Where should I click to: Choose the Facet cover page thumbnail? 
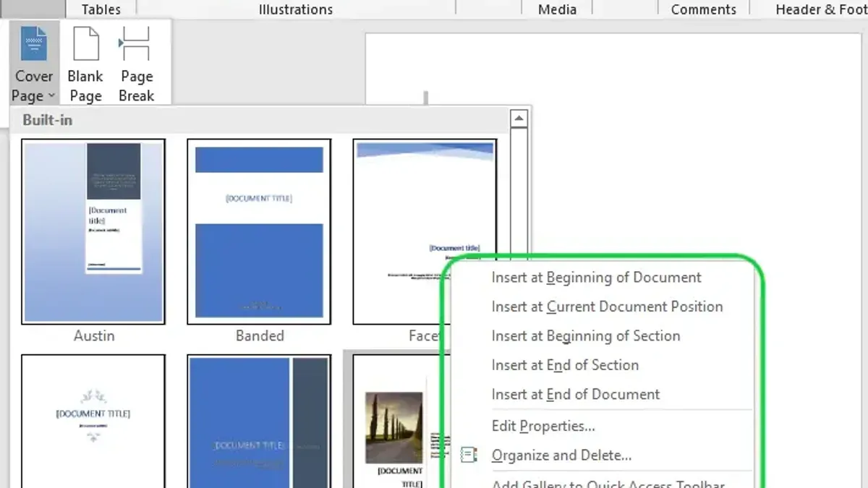click(425, 231)
